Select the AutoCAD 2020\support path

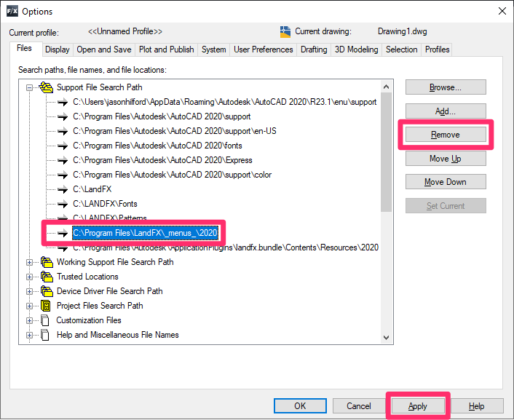(x=162, y=116)
